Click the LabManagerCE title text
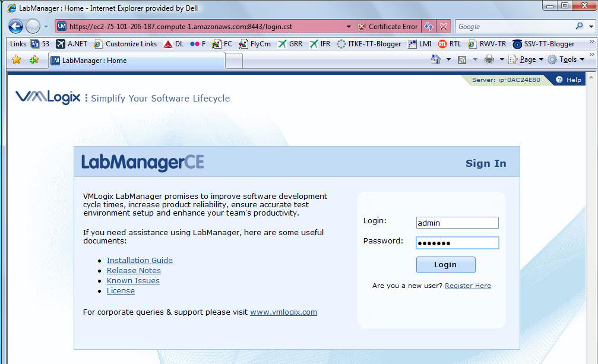Viewport: 598px width, 364px height. 143,162
